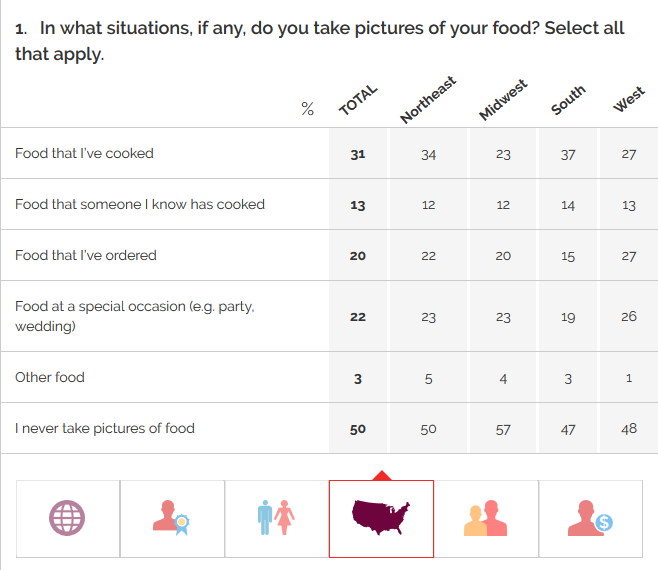Select "Food that someone I know has cooked"

click(140, 204)
